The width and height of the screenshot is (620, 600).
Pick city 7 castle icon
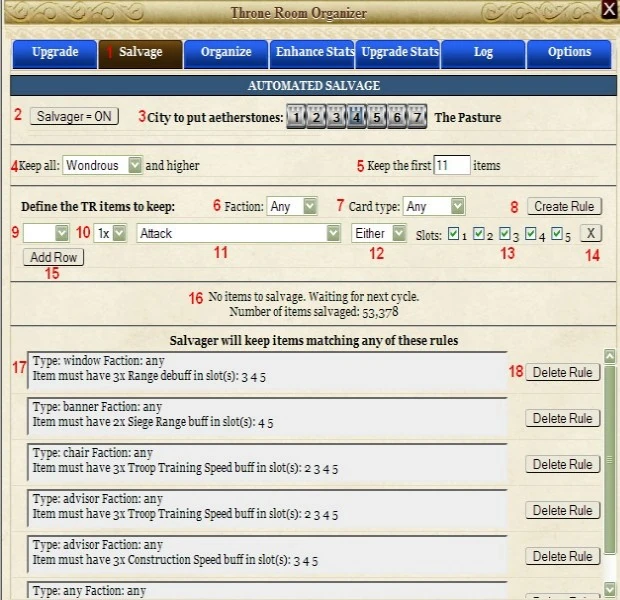pyautogui.click(x=417, y=117)
